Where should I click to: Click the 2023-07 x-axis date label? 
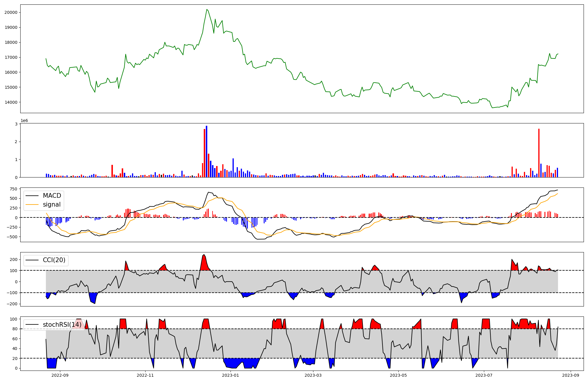(484, 375)
